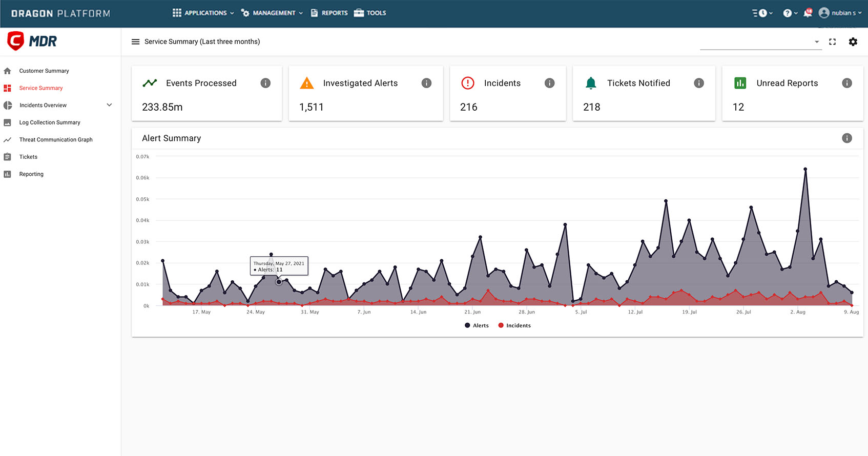Screen dimensions: 868x456
Task: Click the Customer Summary home icon
Action: pos(7,71)
